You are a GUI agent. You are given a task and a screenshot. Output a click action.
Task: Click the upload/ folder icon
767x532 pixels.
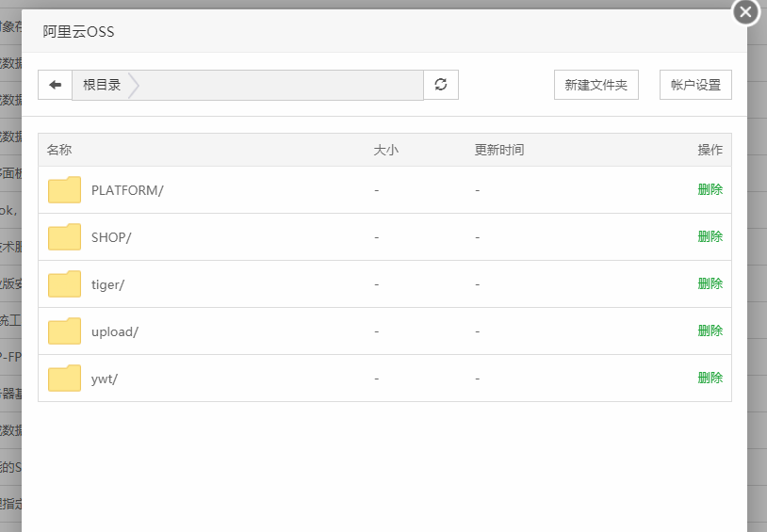pos(65,331)
